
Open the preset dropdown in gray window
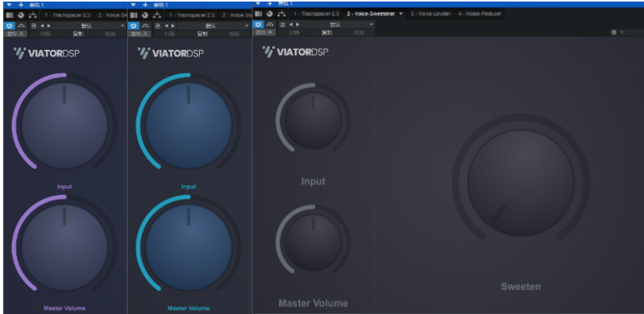click(338, 25)
